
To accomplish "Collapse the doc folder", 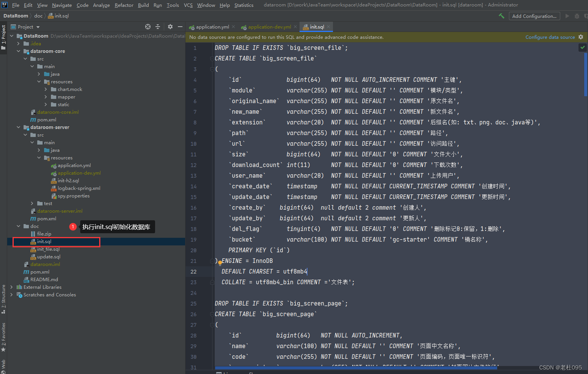I will coord(18,226).
